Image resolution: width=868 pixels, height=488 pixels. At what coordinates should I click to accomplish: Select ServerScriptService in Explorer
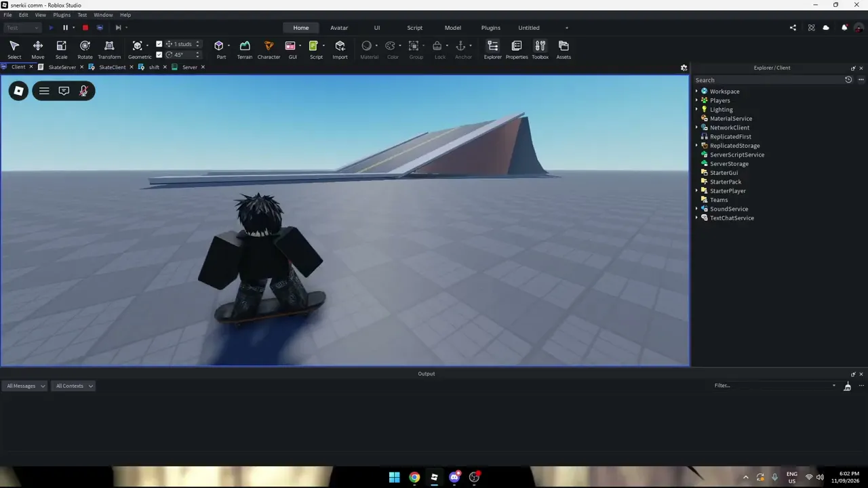click(x=737, y=155)
